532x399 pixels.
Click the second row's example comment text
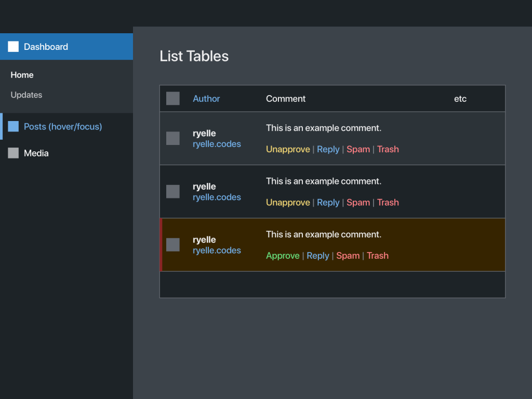324,181
